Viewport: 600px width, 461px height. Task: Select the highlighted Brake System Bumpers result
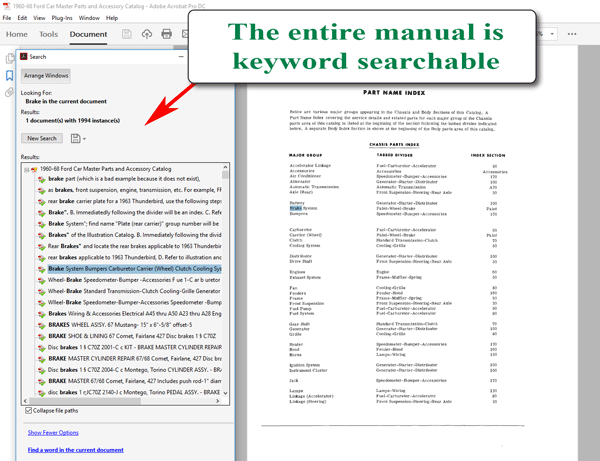point(135,269)
